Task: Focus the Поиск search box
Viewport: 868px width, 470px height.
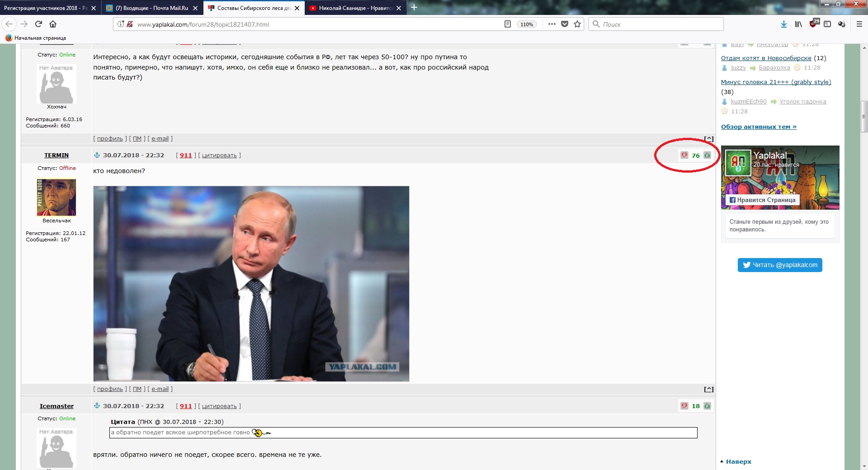Action: click(x=656, y=24)
